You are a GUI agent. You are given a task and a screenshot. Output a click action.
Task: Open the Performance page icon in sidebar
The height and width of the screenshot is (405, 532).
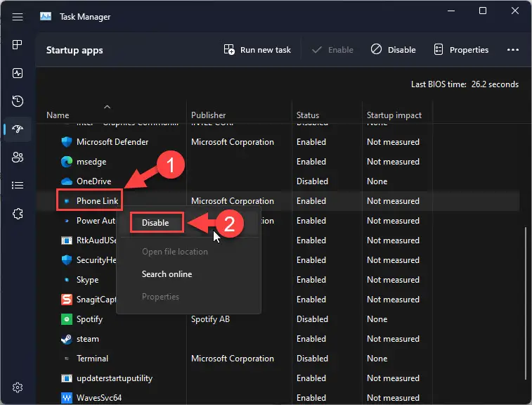[18, 73]
